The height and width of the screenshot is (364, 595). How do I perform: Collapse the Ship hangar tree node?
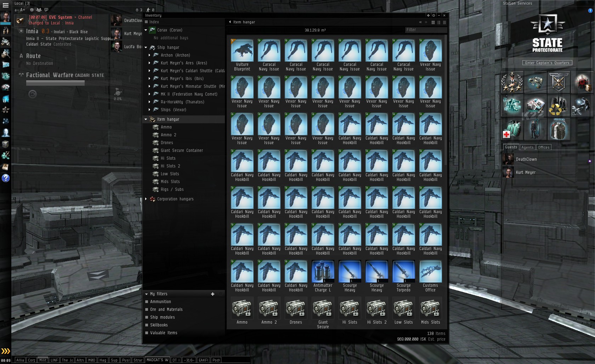click(x=146, y=47)
